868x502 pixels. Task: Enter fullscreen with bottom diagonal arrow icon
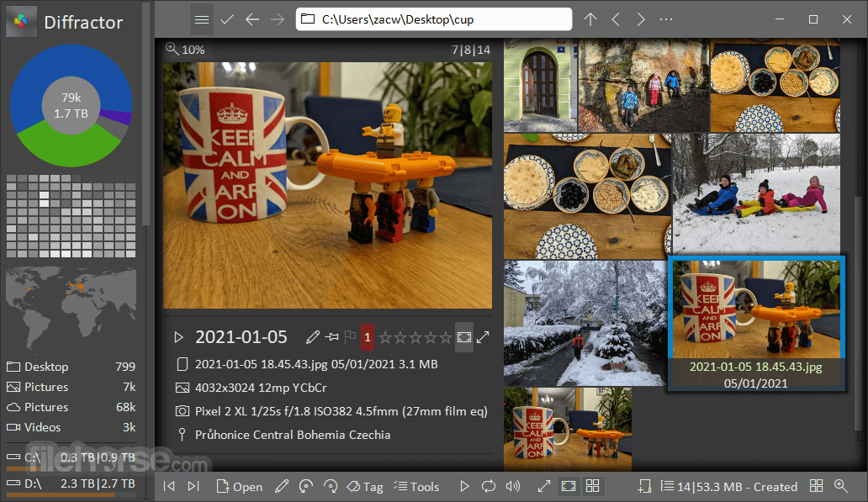544,487
